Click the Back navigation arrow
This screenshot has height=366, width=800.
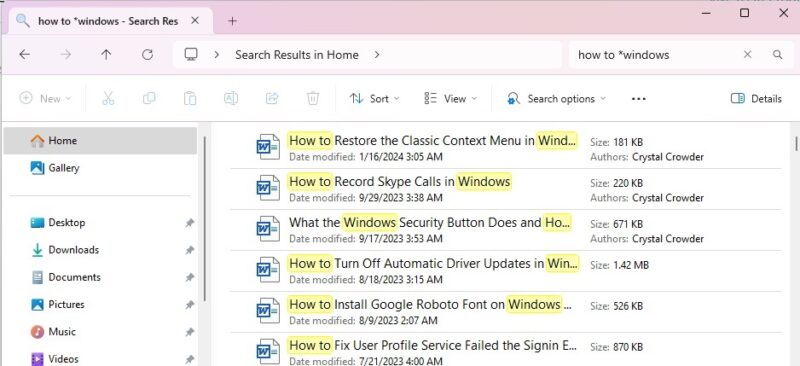tap(24, 55)
